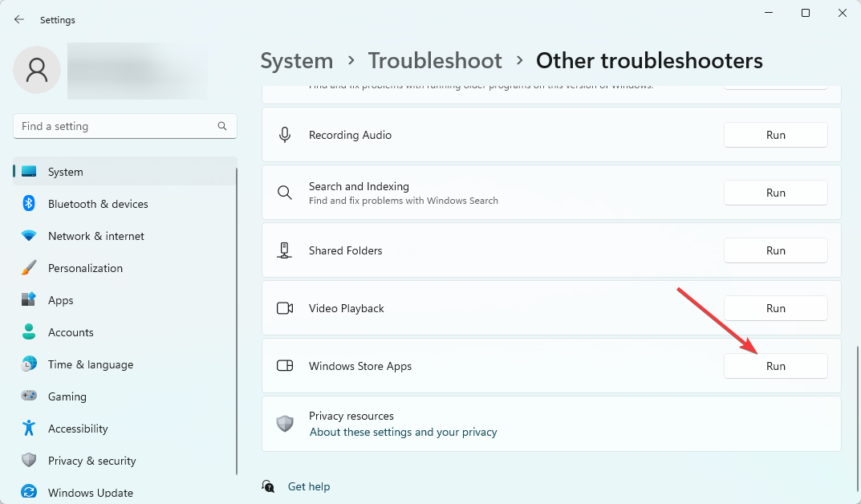861x504 pixels.
Task: Run the Search and Indexing troubleshooter
Action: point(775,193)
